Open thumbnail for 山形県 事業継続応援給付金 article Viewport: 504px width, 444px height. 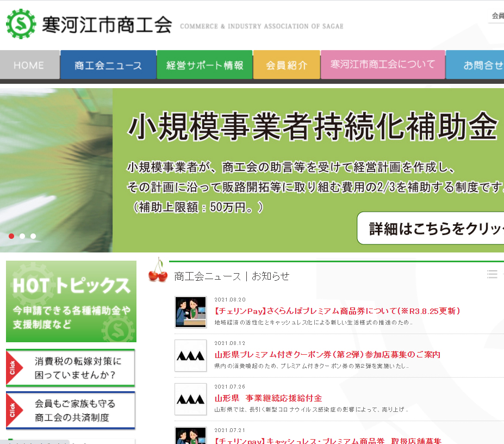click(191, 399)
